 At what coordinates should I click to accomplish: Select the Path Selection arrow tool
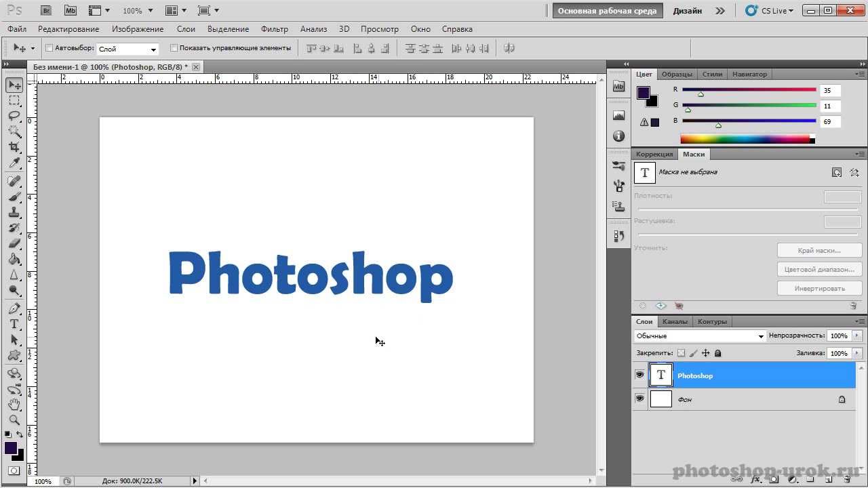coord(14,340)
